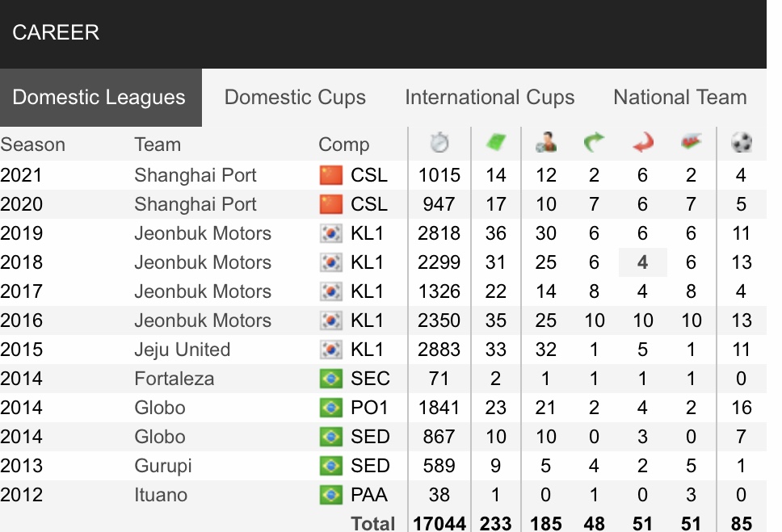782x532 pixels.
Task: Open the International Cups tab
Action: tap(490, 97)
